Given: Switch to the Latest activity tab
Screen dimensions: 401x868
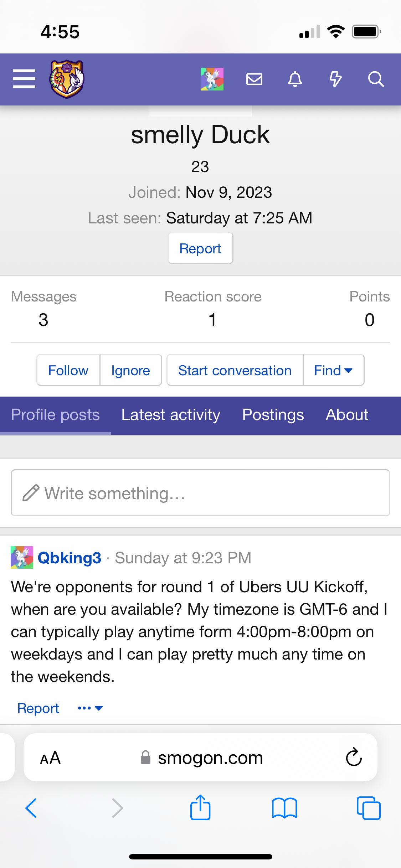Looking at the screenshot, I should click(x=171, y=415).
